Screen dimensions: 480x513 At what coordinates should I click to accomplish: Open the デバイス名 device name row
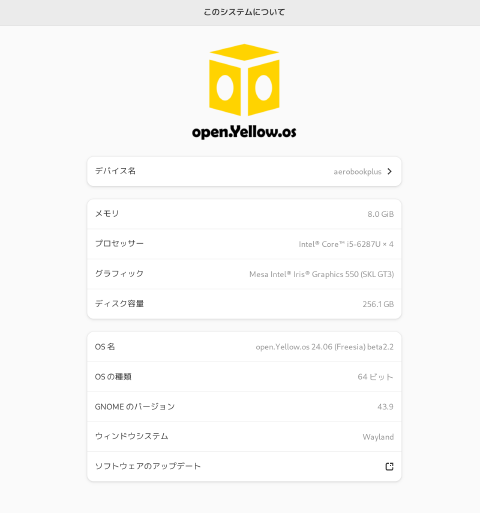(244, 171)
